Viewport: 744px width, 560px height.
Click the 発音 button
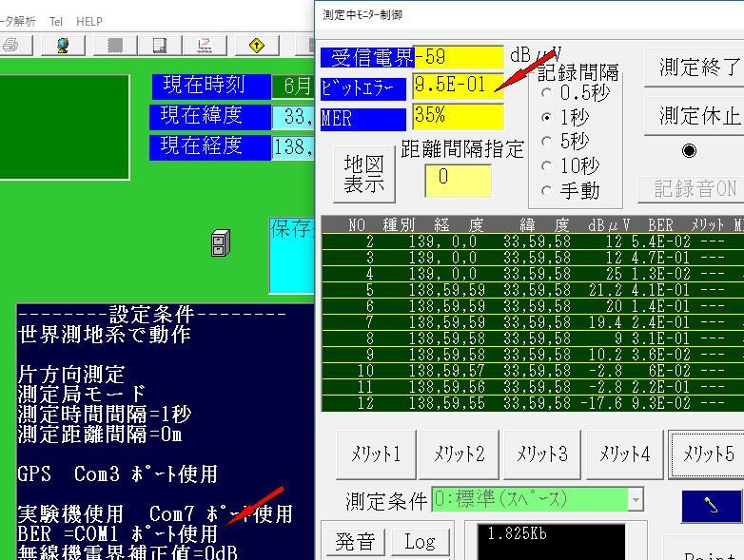tap(355, 542)
